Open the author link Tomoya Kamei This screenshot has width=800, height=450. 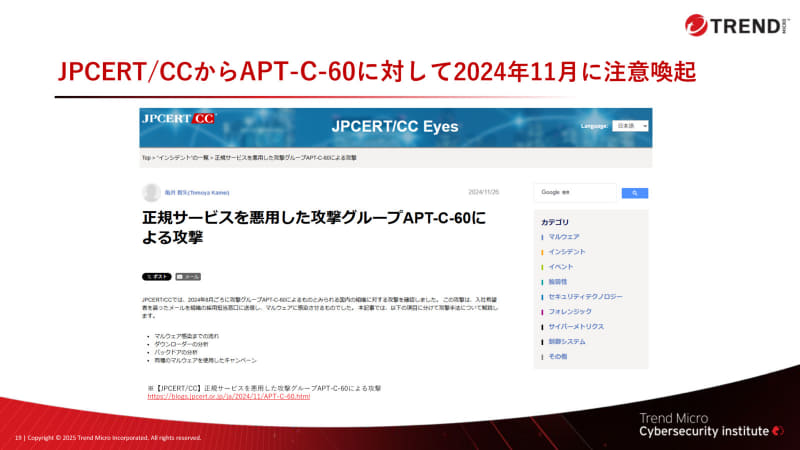pyautogui.click(x=197, y=193)
